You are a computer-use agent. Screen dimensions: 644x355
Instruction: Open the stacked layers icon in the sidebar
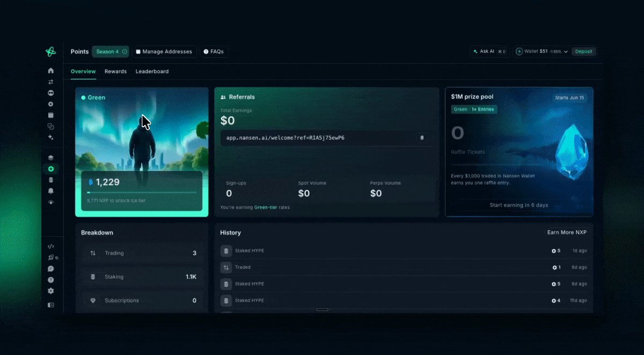pos(51,158)
